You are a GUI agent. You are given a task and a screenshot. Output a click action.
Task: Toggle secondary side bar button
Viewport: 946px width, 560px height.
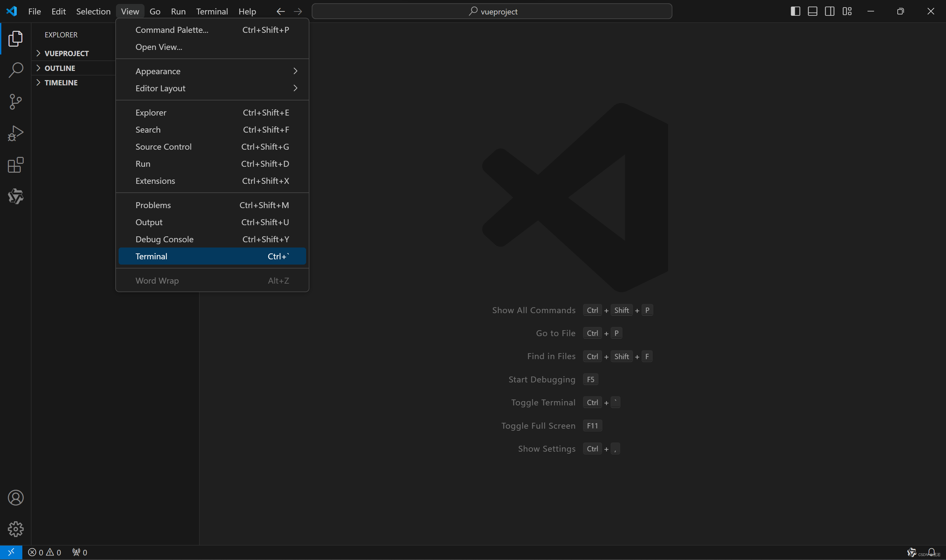coord(829,11)
